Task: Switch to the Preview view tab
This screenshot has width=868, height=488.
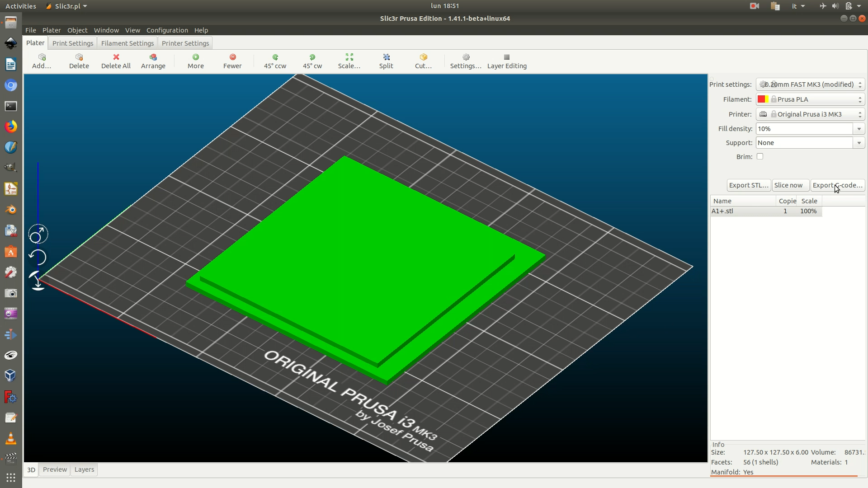Action: 55,469
